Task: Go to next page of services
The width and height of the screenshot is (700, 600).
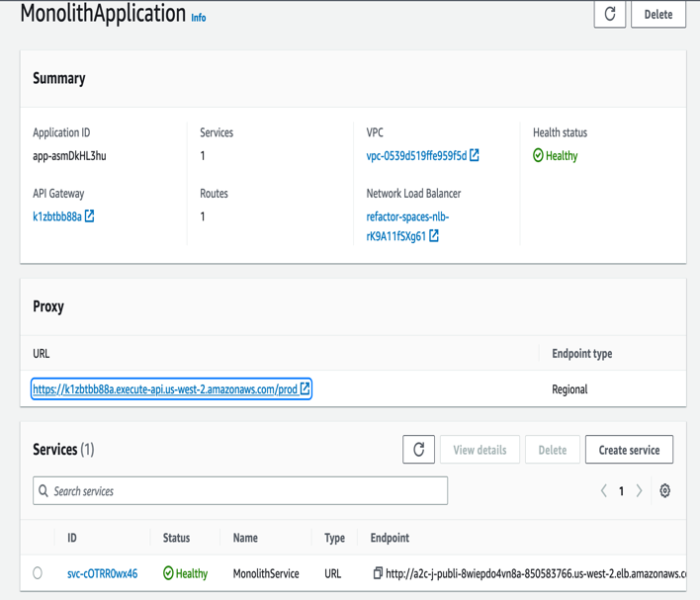Action: pos(640,491)
